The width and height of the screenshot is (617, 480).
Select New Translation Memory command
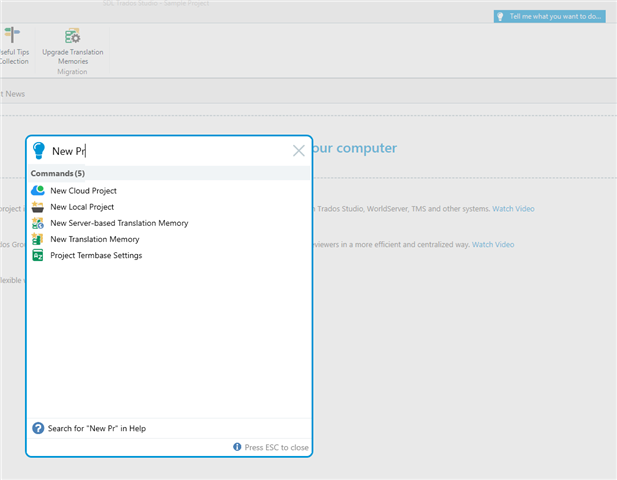point(95,239)
